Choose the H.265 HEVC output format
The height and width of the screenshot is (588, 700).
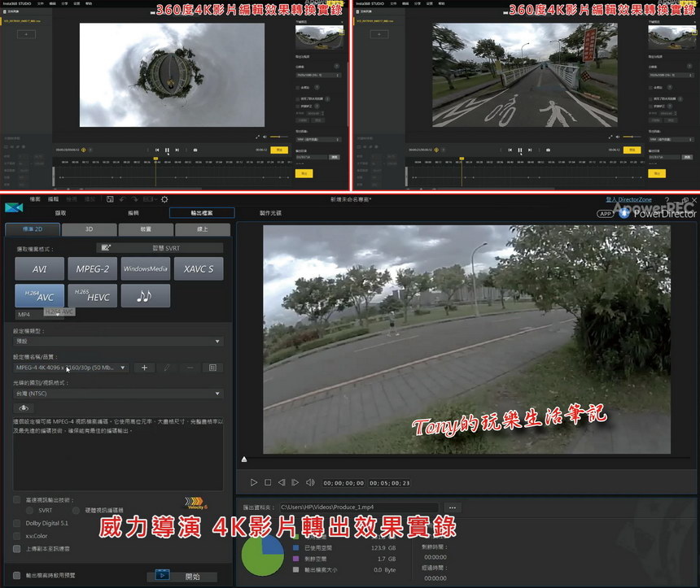click(92, 296)
